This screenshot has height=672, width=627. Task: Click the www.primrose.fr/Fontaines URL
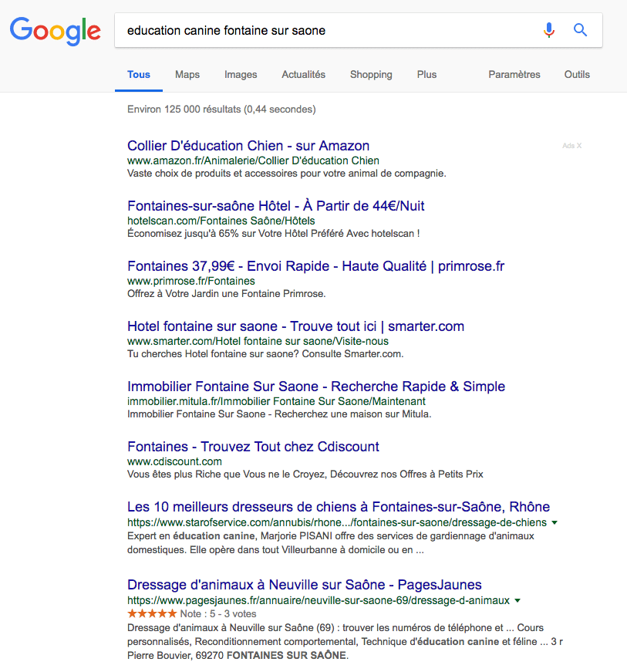coord(191,281)
